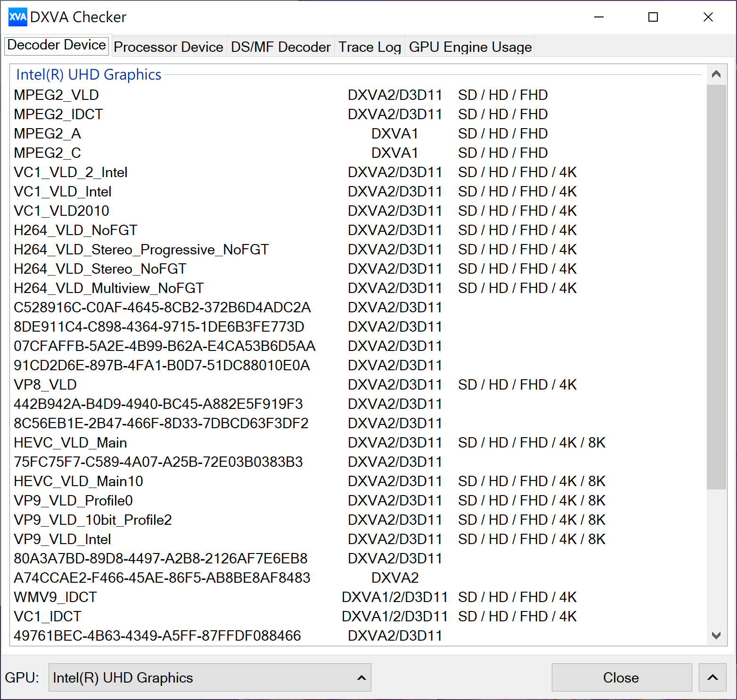Click the DXVA Checker app icon
This screenshot has height=700, width=737.
click(18, 17)
